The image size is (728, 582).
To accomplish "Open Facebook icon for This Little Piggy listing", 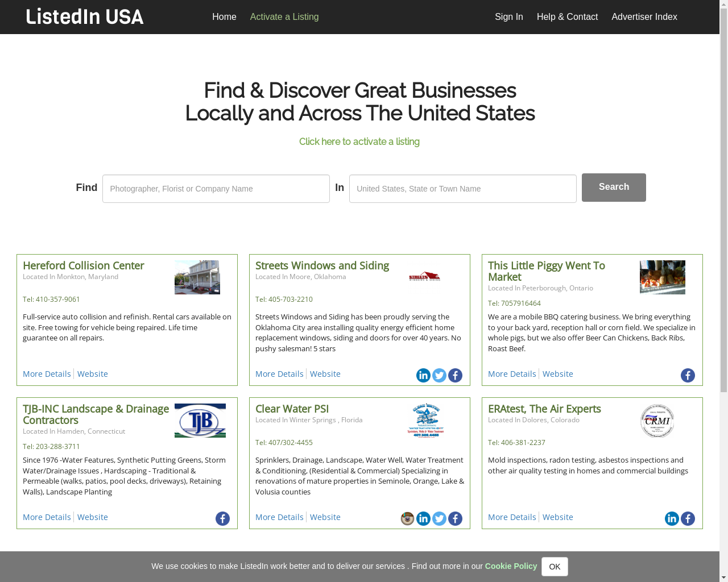I will [688, 375].
